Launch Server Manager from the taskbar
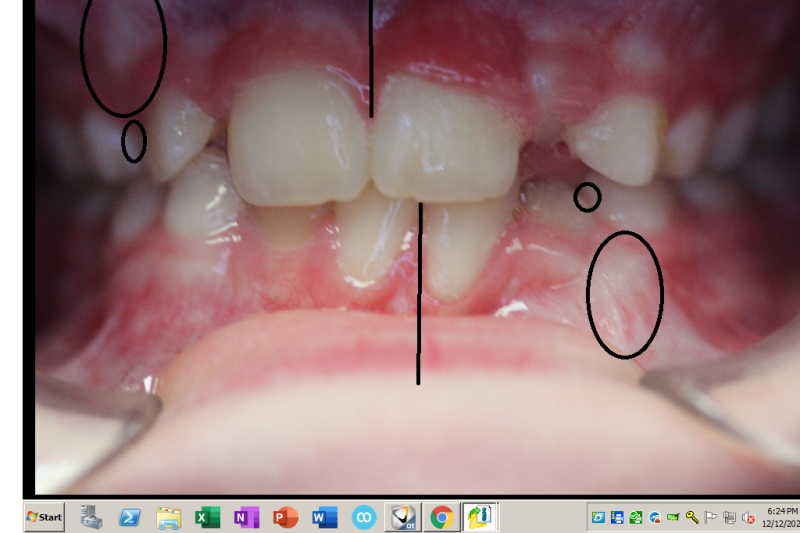The image size is (800, 533). tap(92, 517)
